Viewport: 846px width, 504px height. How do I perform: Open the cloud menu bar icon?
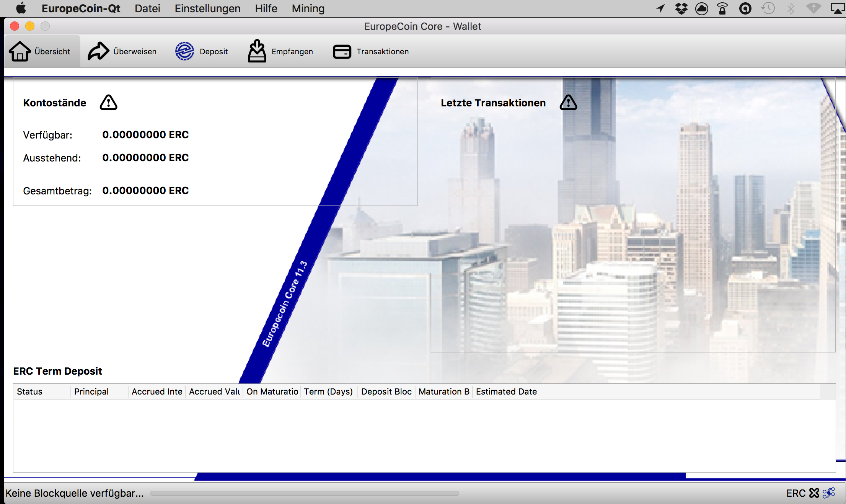702,8
